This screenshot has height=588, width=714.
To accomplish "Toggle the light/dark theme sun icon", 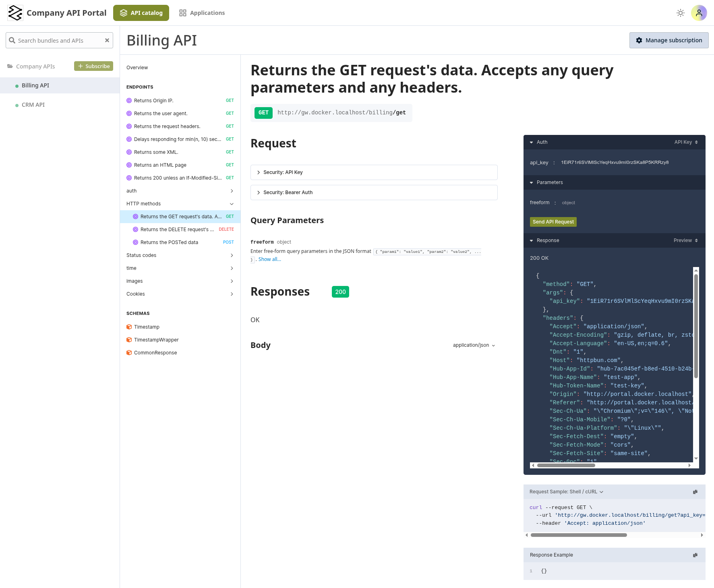I will (680, 13).
